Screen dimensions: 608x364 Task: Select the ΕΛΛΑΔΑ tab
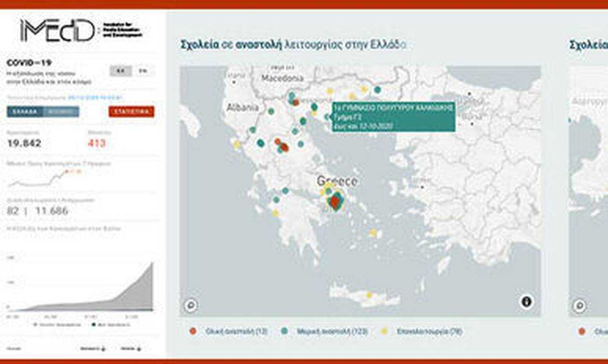point(25,112)
